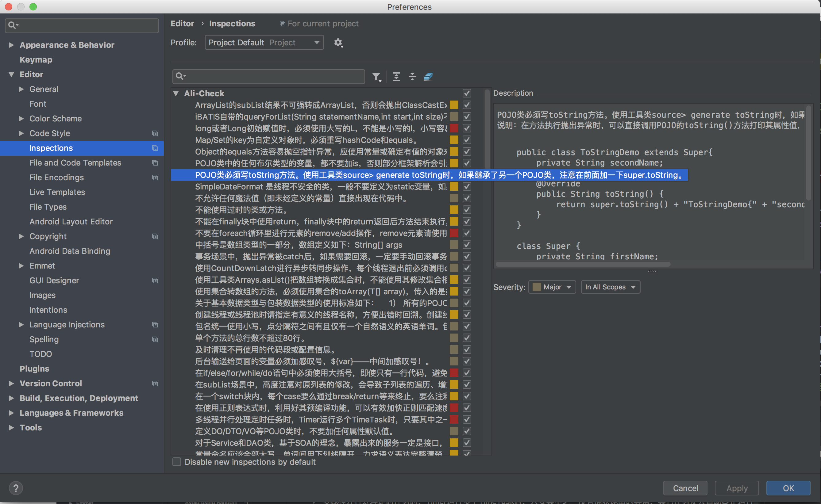Click the red severity swatch on long/Long row
The image size is (821, 504).
point(454,128)
